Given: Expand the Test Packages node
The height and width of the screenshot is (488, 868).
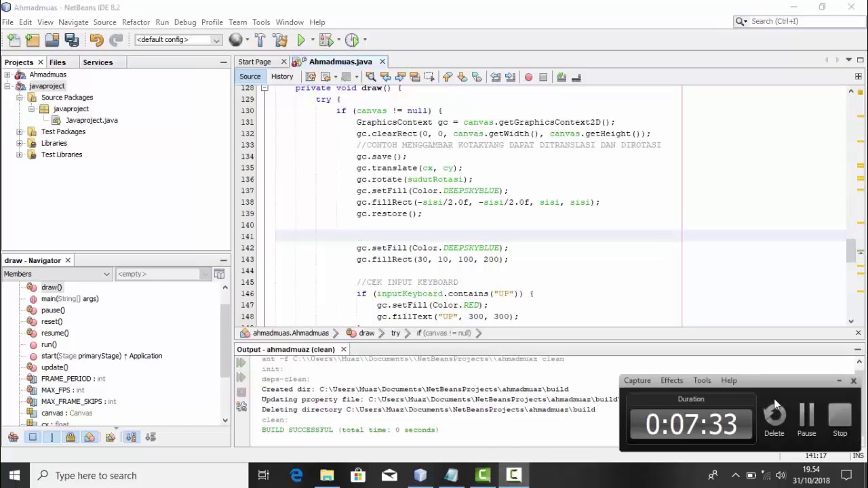Looking at the screenshot, I should pos(20,131).
